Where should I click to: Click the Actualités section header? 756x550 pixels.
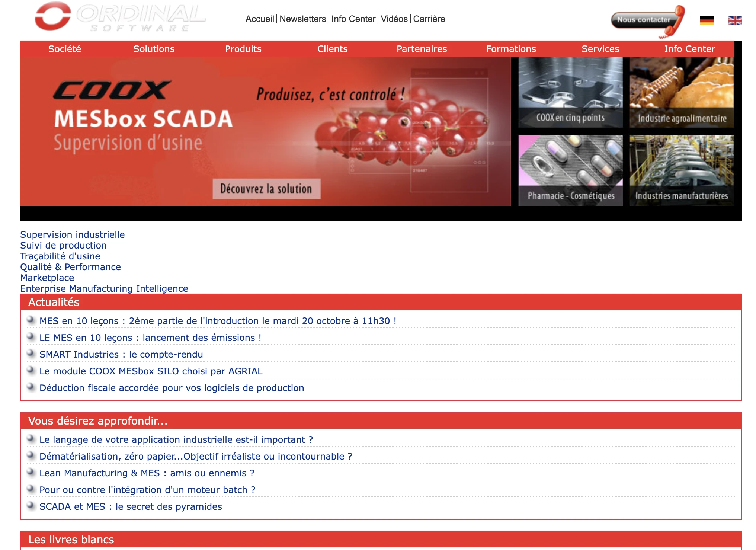(381, 302)
